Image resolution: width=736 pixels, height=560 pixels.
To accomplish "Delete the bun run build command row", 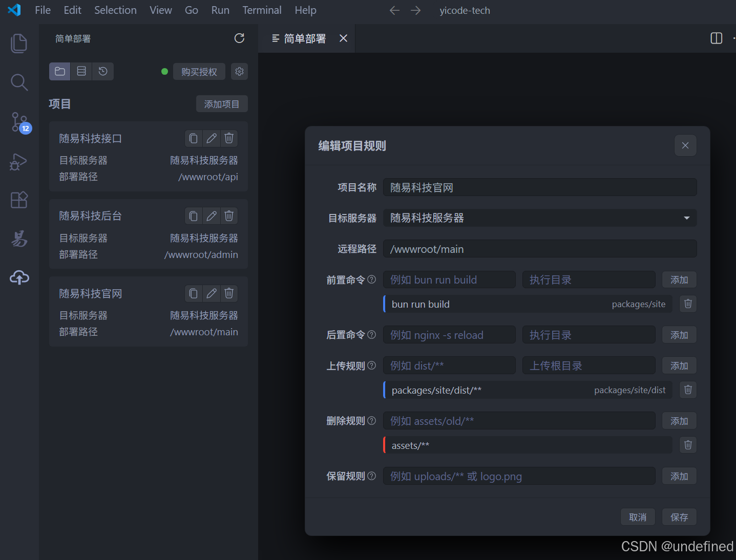I will point(688,304).
